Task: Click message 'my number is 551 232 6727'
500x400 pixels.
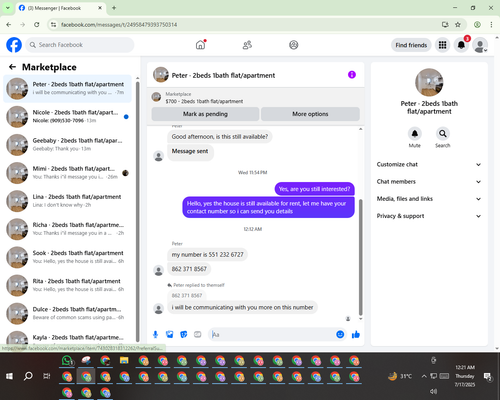Action: (x=207, y=255)
